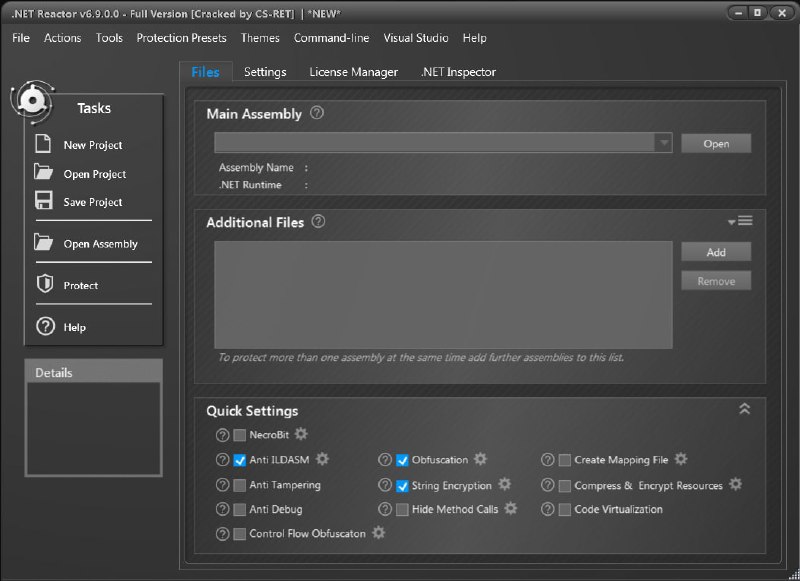Disable the String Encryption checkbox
The width and height of the screenshot is (800, 581).
coord(402,486)
